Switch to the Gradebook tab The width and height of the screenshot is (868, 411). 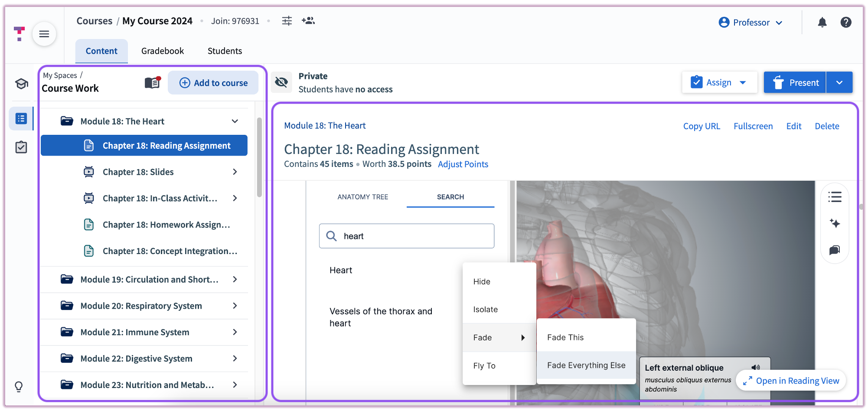click(162, 51)
